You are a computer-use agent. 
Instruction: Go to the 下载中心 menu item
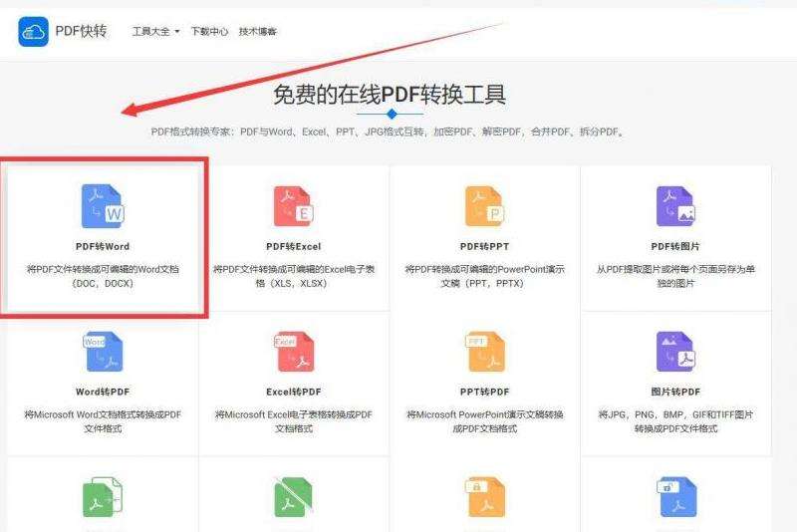(209, 32)
